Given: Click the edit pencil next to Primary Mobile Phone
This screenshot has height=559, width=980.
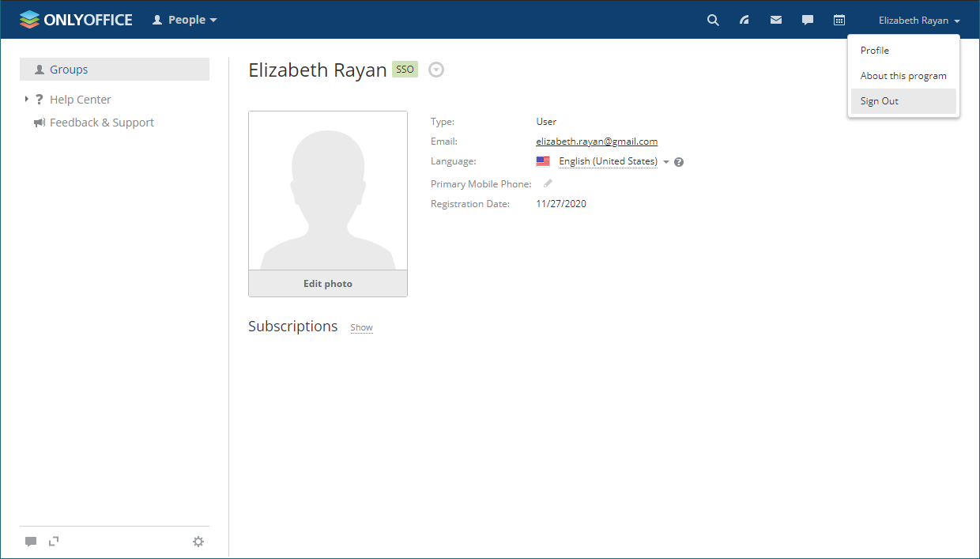Looking at the screenshot, I should pyautogui.click(x=547, y=183).
